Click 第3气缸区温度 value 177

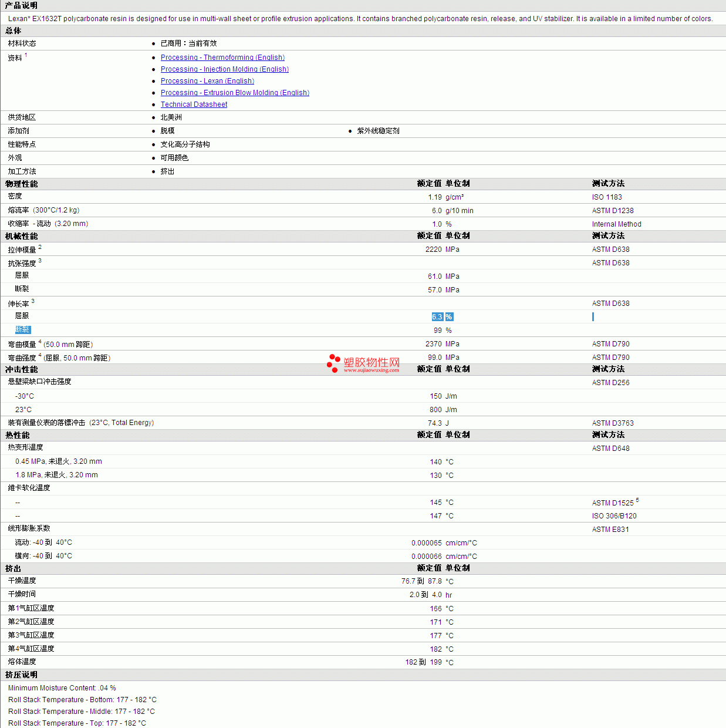(435, 636)
